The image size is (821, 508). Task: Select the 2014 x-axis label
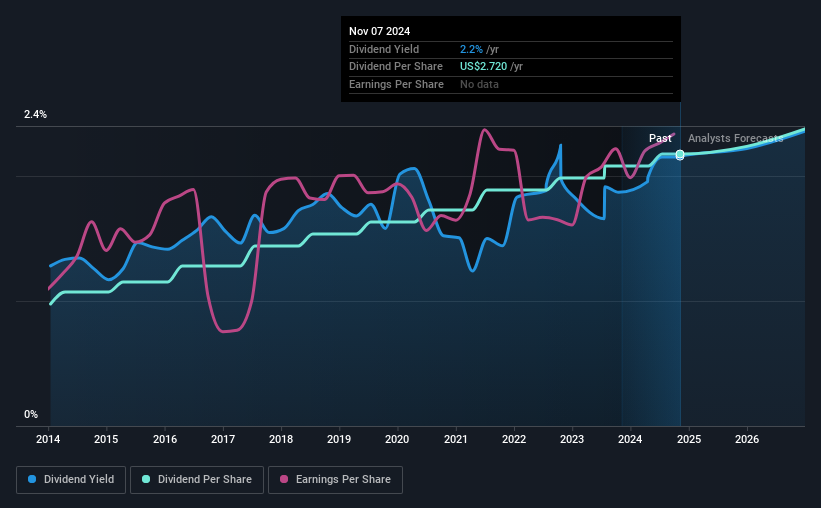(48, 439)
